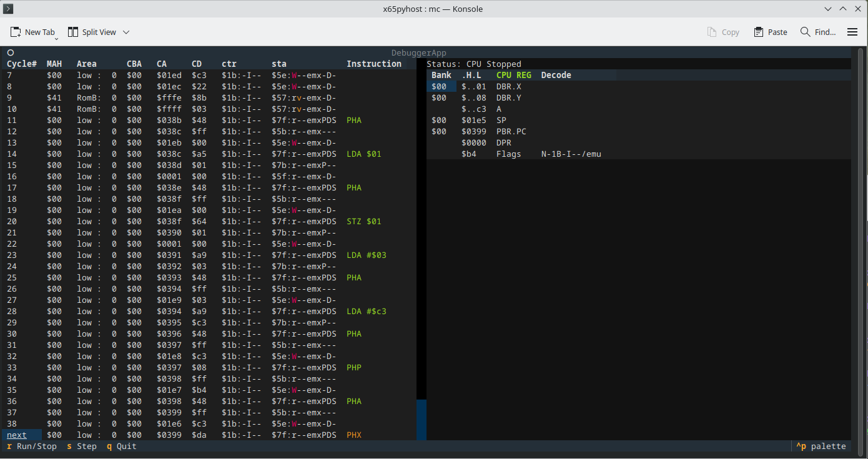Click the Cycle# column header

click(x=22, y=64)
